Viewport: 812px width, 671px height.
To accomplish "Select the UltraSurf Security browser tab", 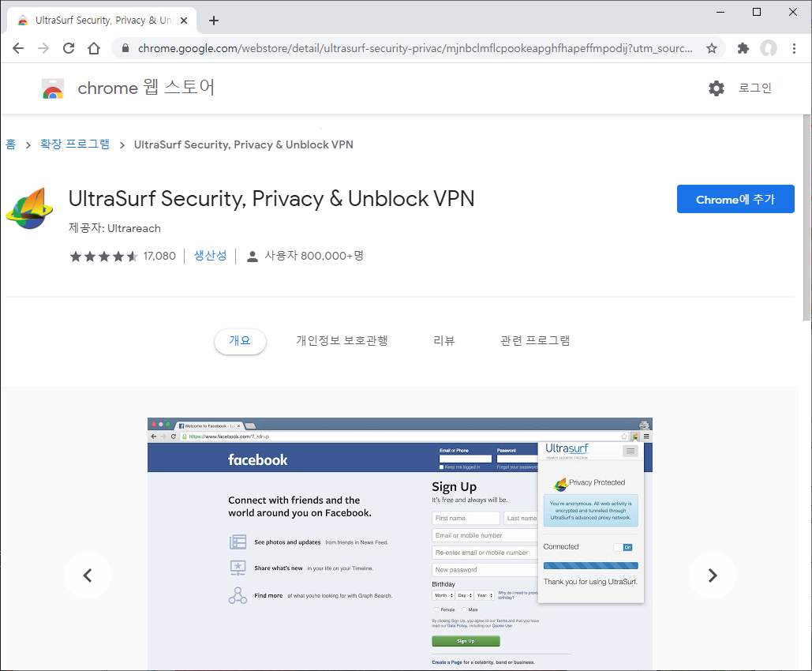I will (x=102, y=21).
